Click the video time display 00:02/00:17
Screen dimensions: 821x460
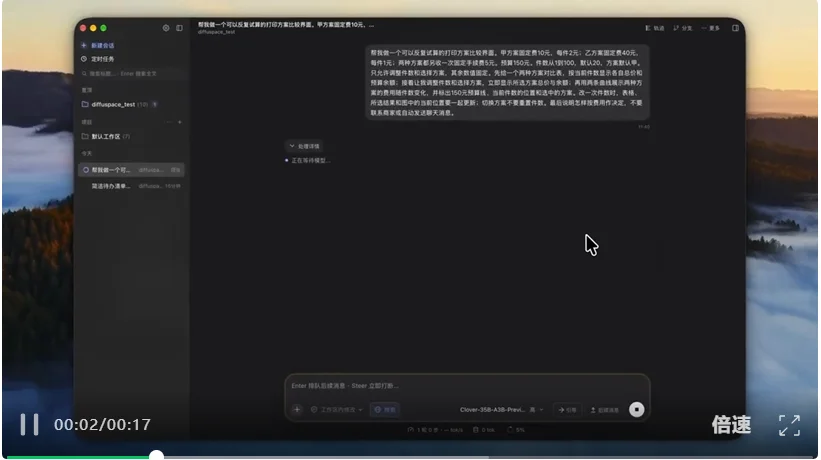tap(102, 424)
